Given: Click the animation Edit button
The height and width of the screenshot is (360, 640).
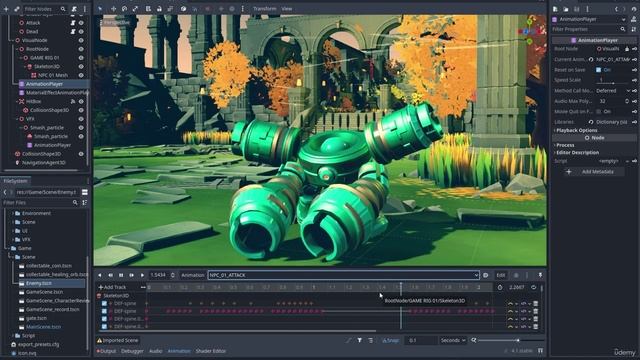Looking at the screenshot, I should [501, 275].
